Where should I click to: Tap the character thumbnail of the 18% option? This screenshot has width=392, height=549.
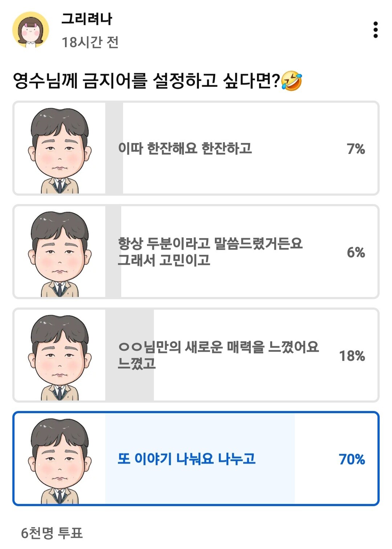tap(60, 355)
